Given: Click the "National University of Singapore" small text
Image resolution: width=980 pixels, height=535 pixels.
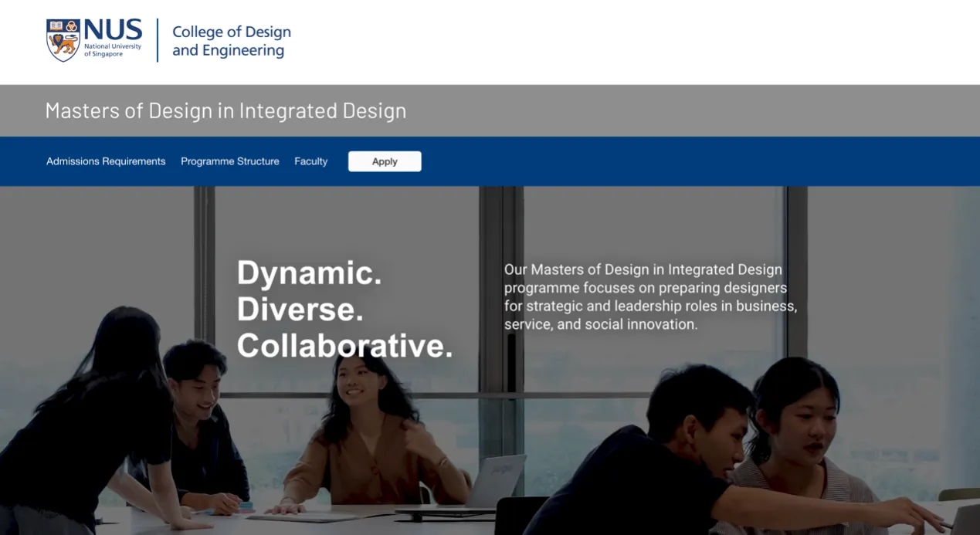Looking at the screenshot, I should 113,50.
